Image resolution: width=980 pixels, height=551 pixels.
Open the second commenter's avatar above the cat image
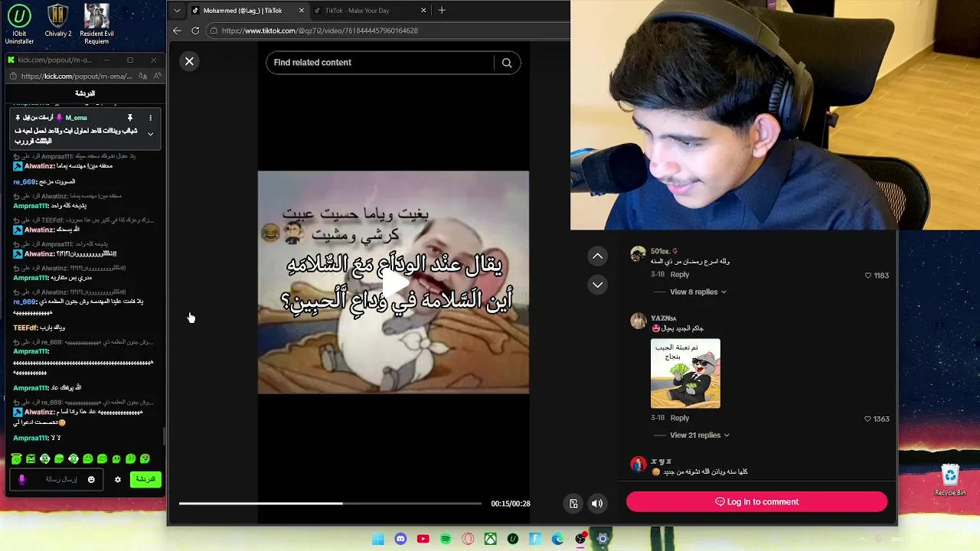tap(638, 321)
